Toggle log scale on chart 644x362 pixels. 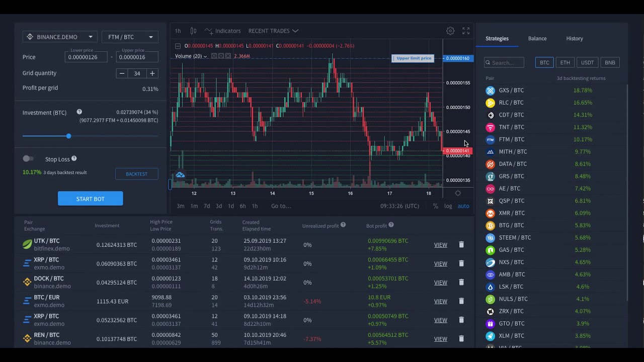[x=448, y=206]
